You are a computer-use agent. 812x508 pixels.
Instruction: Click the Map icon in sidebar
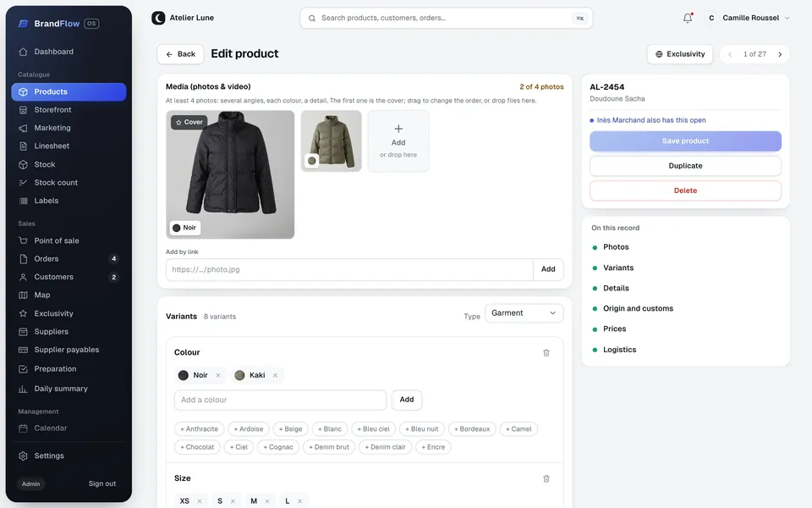(x=23, y=295)
